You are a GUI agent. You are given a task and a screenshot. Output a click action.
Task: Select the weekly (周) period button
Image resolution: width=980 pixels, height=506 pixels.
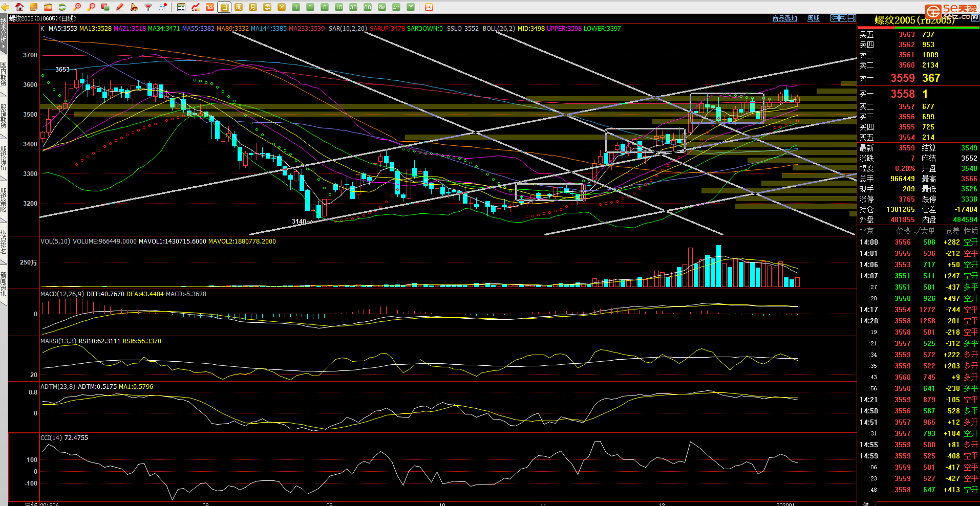(239, 7)
